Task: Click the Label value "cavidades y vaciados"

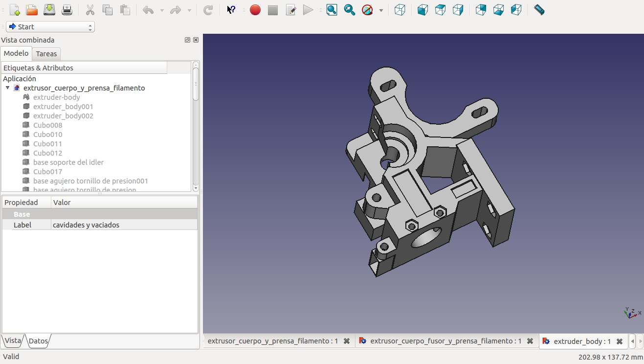Action: 86,225
